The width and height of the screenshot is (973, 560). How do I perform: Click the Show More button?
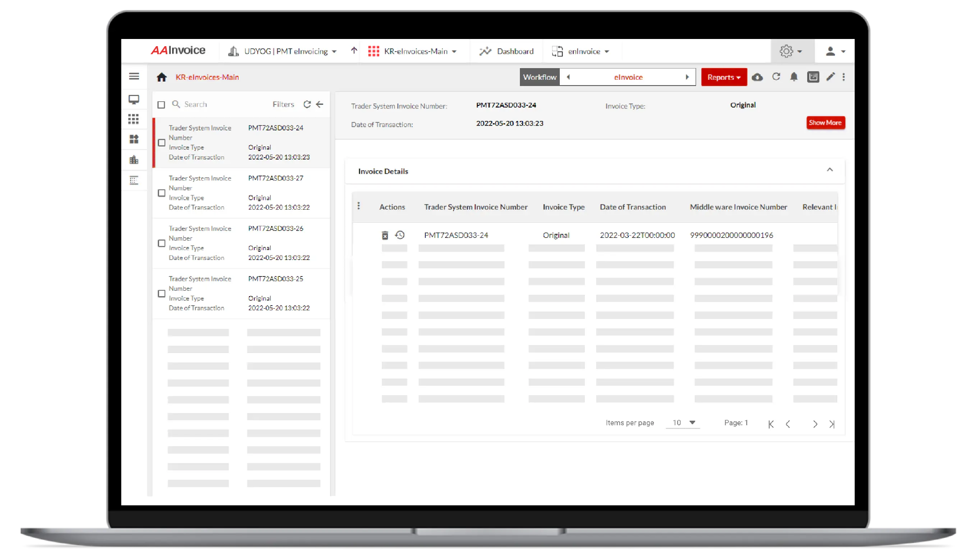pos(826,123)
